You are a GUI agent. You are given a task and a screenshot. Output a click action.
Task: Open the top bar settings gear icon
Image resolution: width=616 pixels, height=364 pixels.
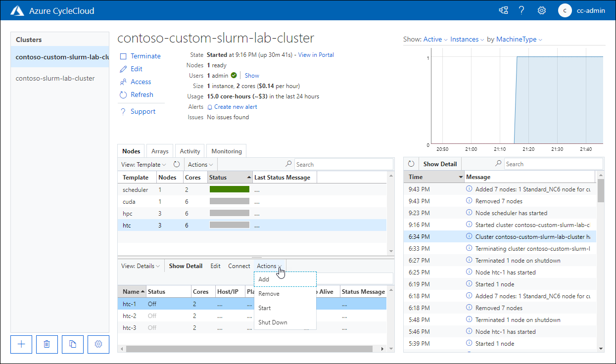click(x=541, y=10)
